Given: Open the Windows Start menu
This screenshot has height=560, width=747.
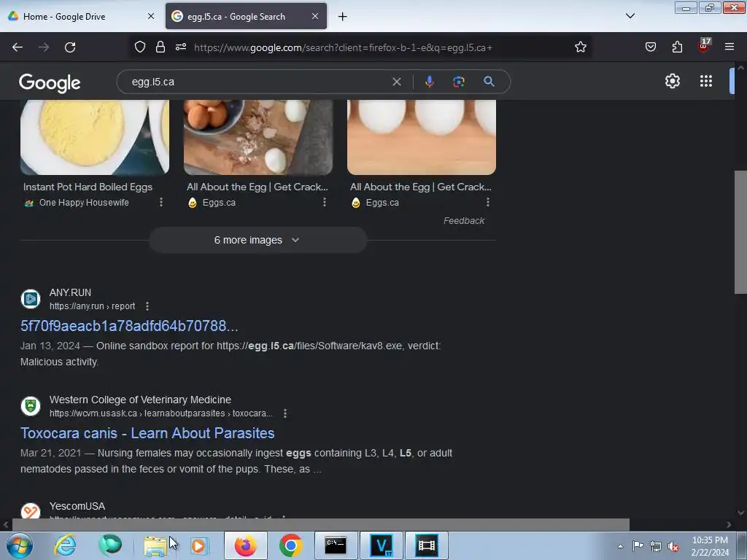Looking at the screenshot, I should (20, 545).
